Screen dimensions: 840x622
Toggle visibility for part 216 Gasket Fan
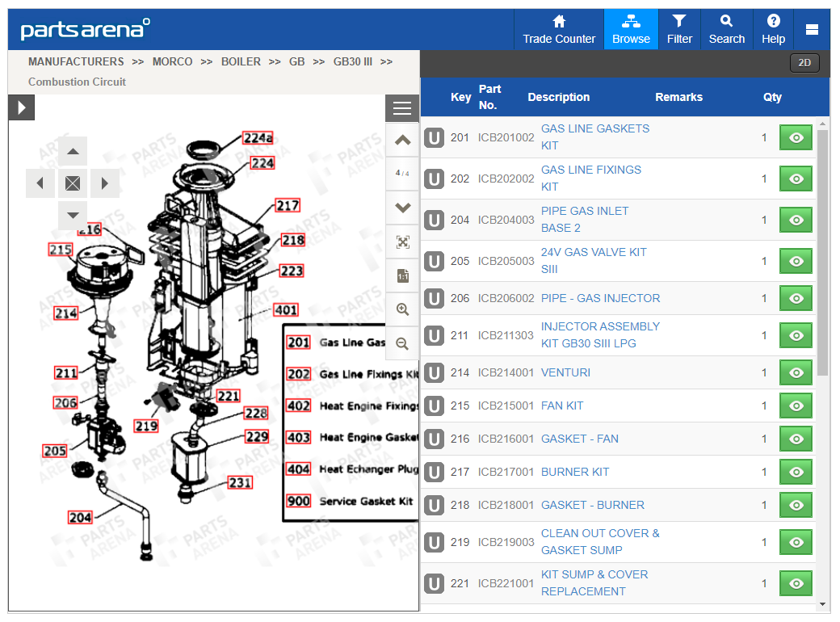coord(796,439)
